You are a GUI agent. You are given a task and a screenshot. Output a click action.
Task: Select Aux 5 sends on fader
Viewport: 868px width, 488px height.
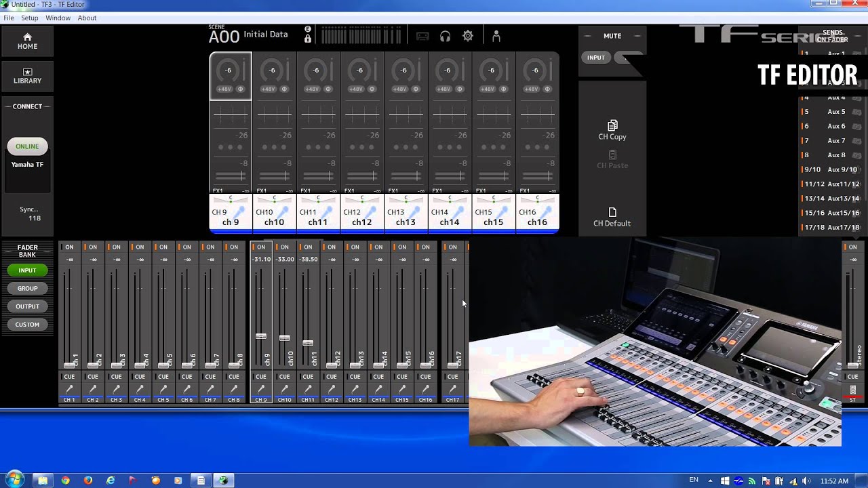coord(832,112)
